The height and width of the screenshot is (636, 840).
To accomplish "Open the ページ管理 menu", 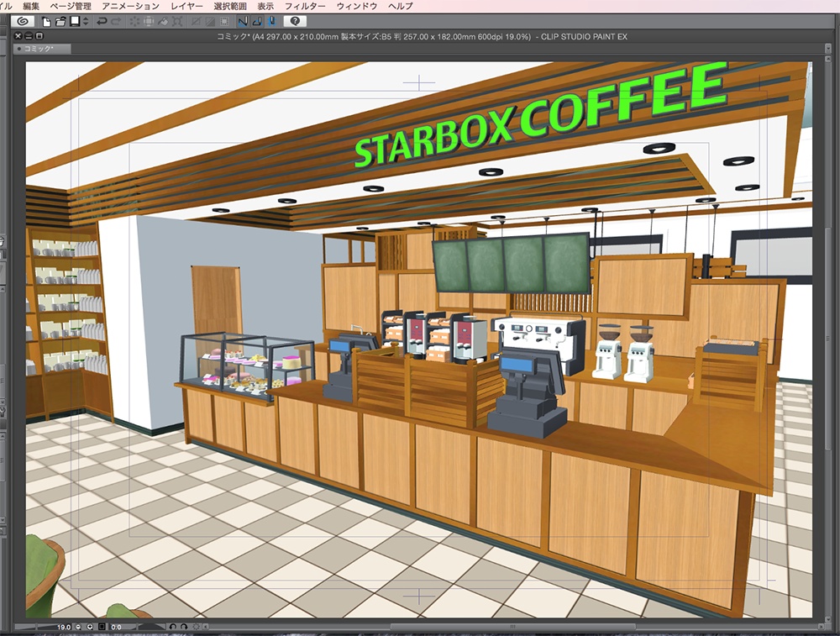I will [70, 6].
